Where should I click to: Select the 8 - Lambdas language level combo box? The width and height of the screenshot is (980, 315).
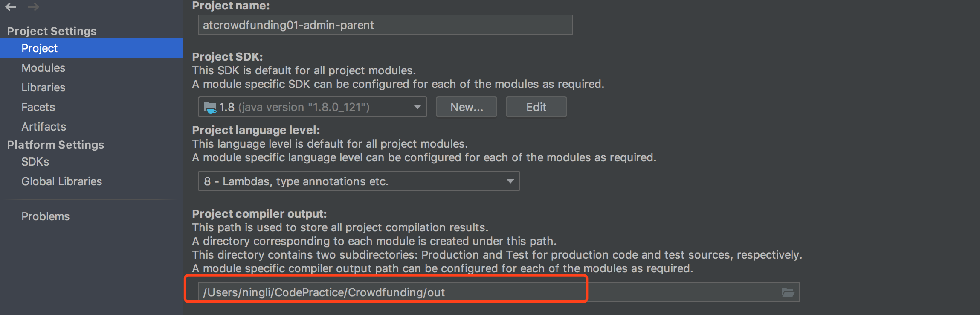coord(359,181)
